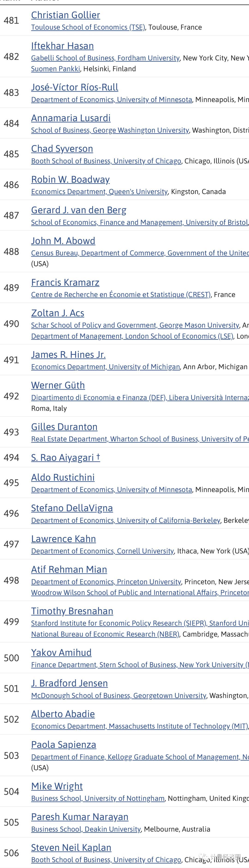This screenshot has width=249, height=868.
Task: Visit National Bureau of Economic Research link
Action: [x=105, y=634]
